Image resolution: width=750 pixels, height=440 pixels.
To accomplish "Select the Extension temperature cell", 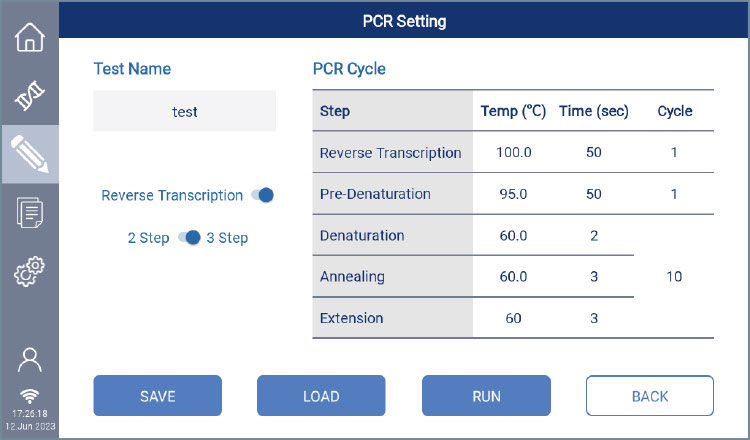I will pos(513,318).
